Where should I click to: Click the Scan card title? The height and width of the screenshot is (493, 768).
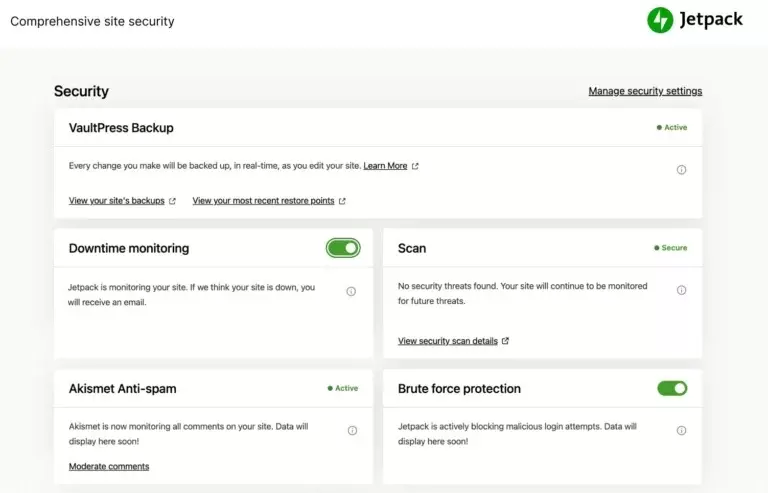tap(412, 248)
